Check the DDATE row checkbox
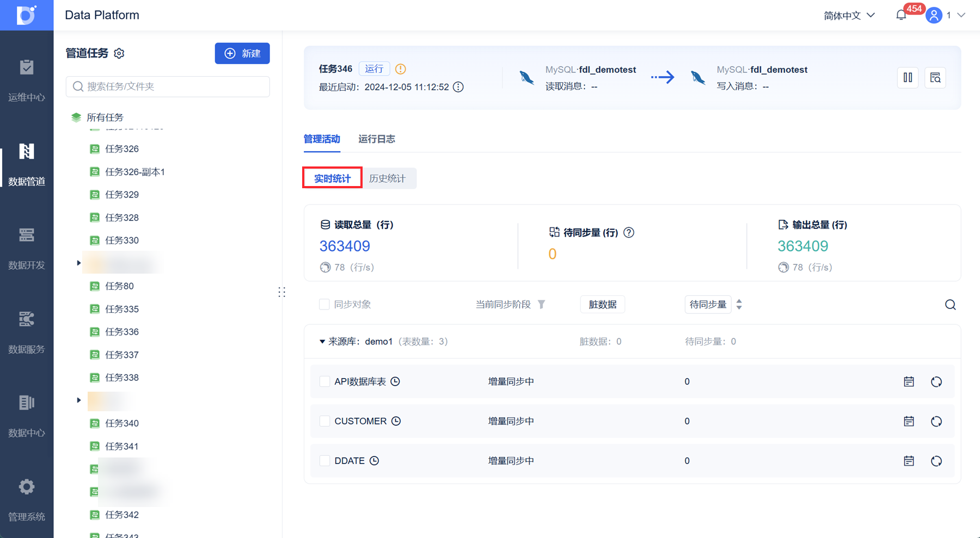Viewport: 980px width, 538px height. 324,461
